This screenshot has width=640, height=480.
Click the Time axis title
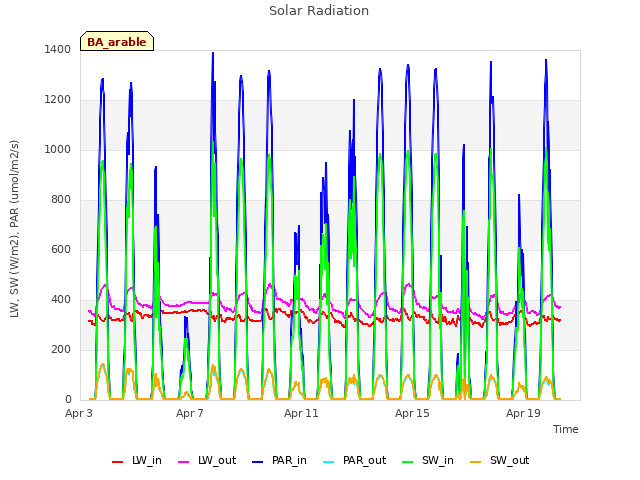566,429
